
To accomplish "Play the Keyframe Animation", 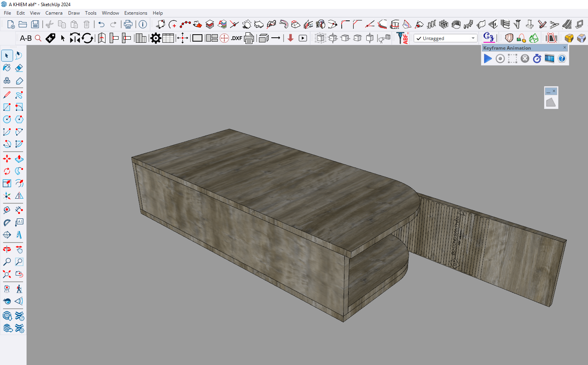I will click(488, 59).
